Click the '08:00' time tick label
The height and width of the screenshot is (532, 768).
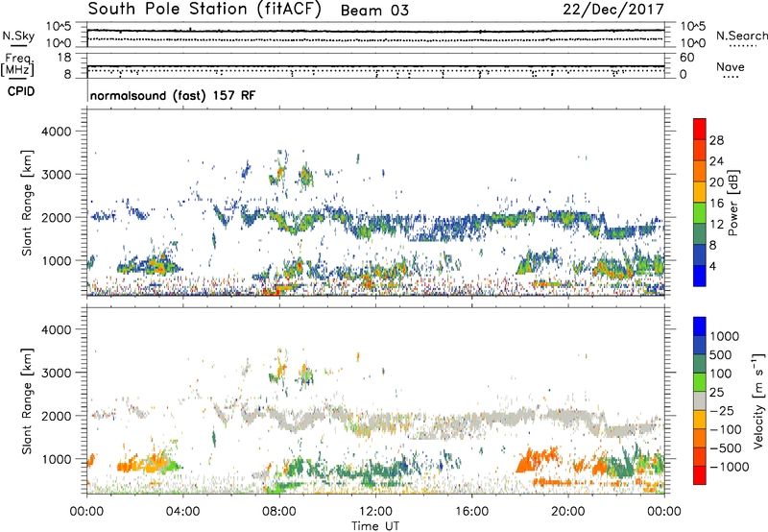point(279,512)
